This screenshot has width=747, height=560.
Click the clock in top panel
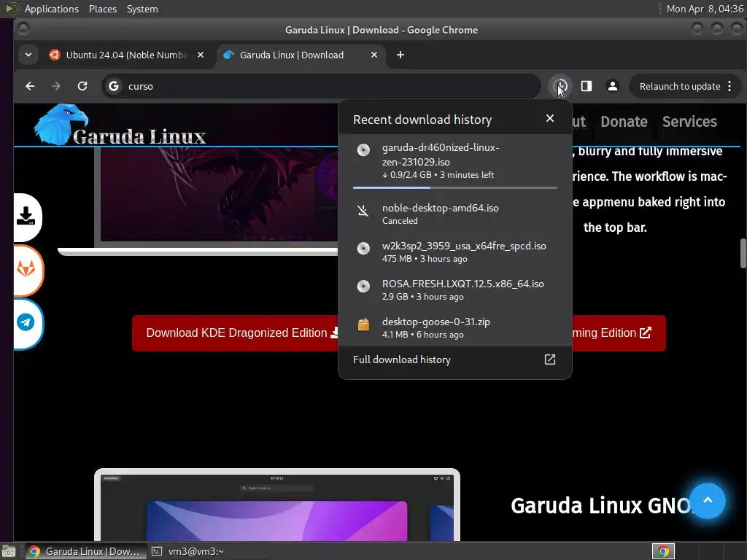click(x=705, y=9)
